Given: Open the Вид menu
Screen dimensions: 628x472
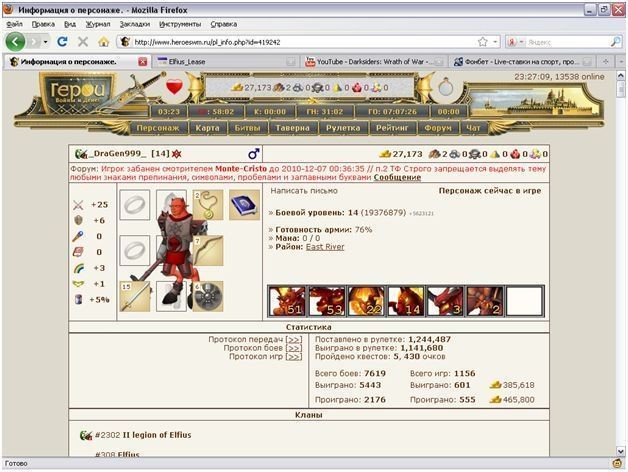Looking at the screenshot, I should click(70, 24).
